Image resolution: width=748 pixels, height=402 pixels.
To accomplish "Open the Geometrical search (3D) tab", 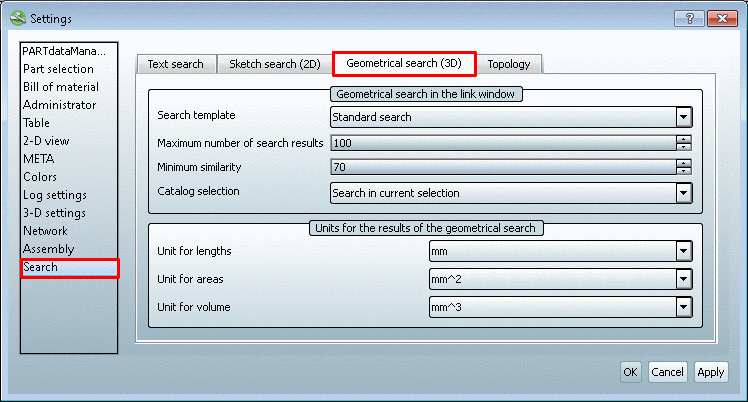I will 404,63.
